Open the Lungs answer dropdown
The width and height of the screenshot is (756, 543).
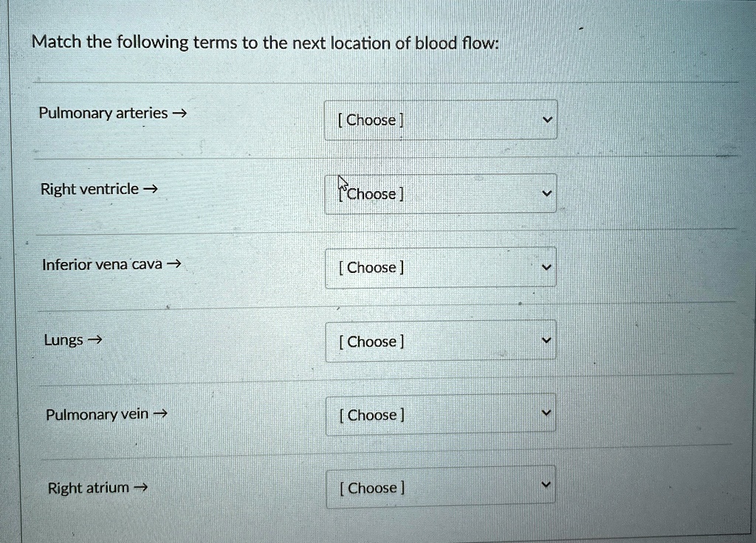click(x=441, y=341)
